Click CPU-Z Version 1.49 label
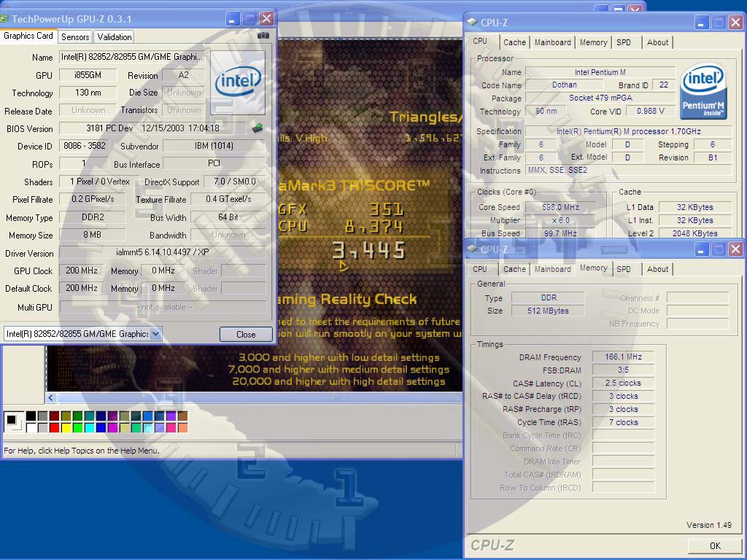Image resolution: width=747 pixels, height=560 pixels. tap(708, 525)
